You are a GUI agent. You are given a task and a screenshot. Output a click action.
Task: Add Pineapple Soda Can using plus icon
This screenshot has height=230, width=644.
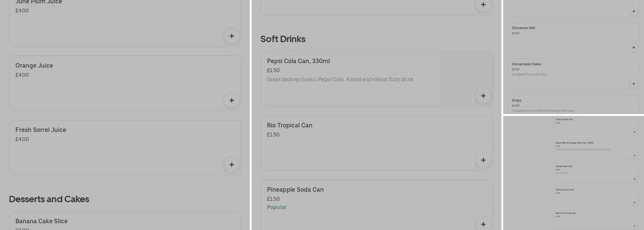pyautogui.click(x=483, y=224)
